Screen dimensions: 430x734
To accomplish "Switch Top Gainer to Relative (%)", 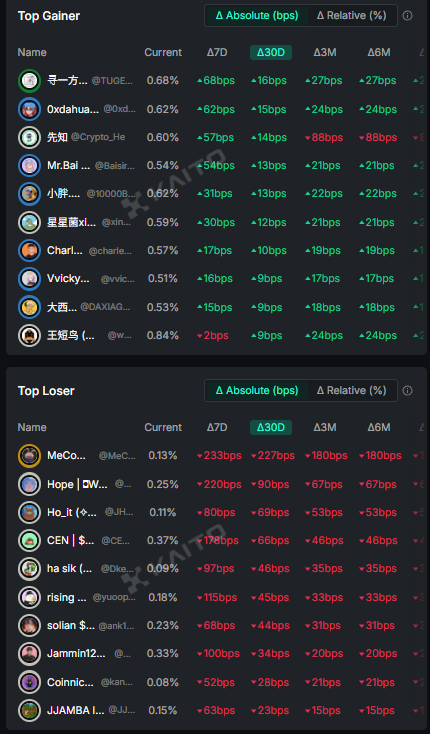I will pos(351,15).
